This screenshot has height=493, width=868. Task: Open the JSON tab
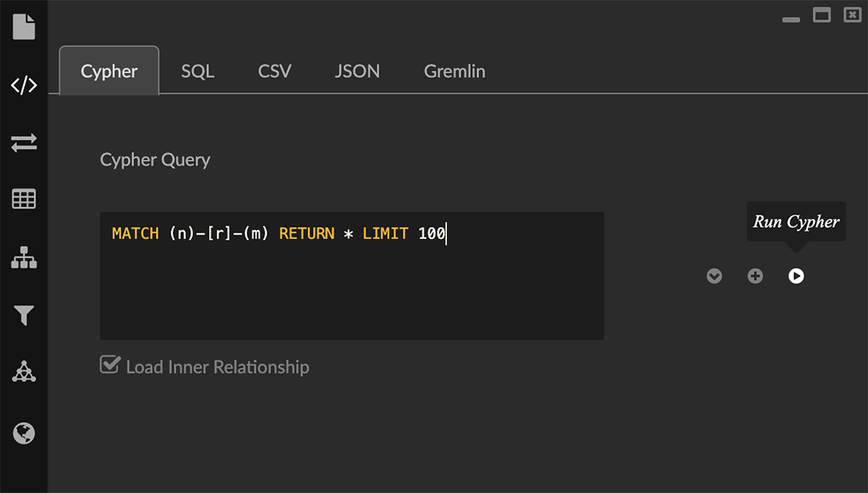[358, 72]
